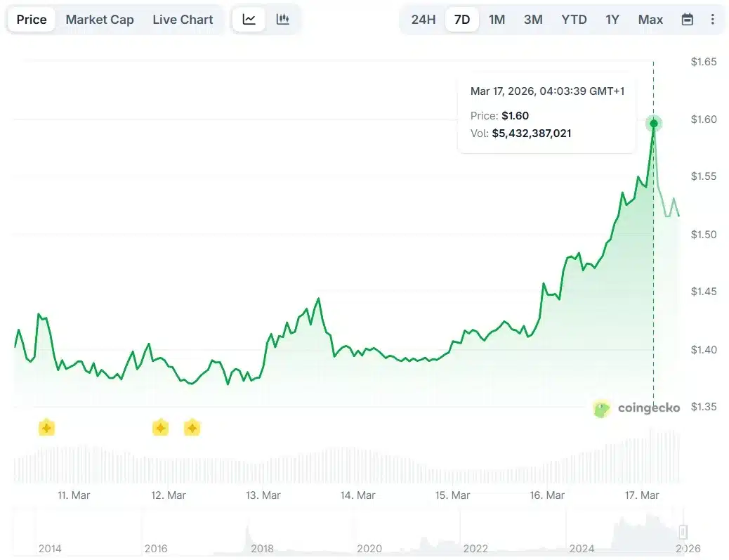Image resolution: width=729 pixels, height=560 pixels.
Task: Click the green price point at $1.60
Action: 654,124
